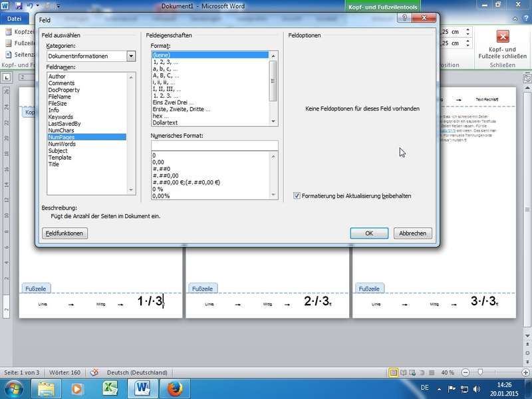The height and width of the screenshot is (399, 532).
Task: Click the Feldfunktionen button
Action: coord(65,233)
